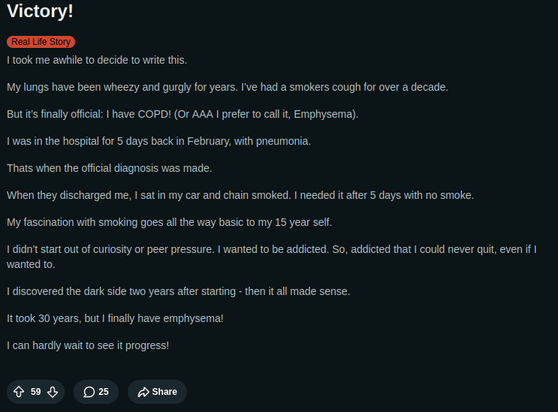Viewport: 558px width, 412px height.
Task: Click the final line 'I can hardly wait'
Action: [88, 345]
